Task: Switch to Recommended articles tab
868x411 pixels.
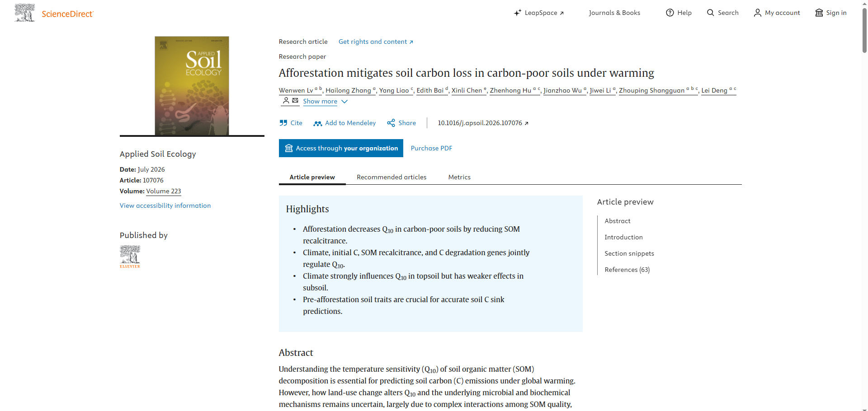Action: click(392, 177)
